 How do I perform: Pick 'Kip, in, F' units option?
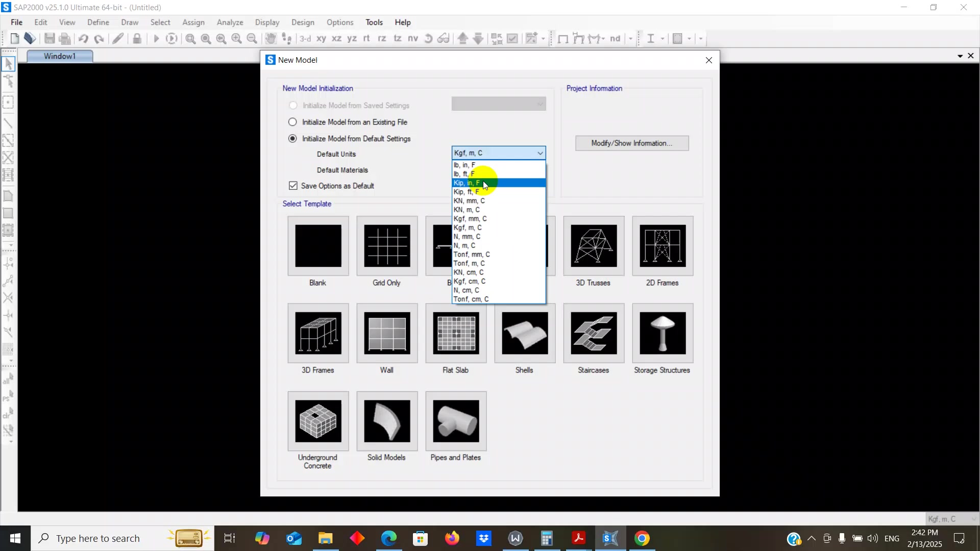tap(499, 183)
